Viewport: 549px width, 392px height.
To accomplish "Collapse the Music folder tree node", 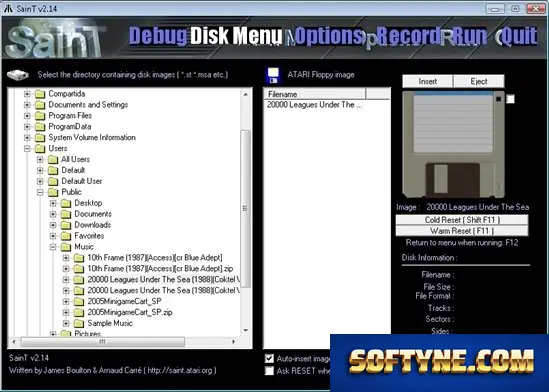I will (x=53, y=247).
